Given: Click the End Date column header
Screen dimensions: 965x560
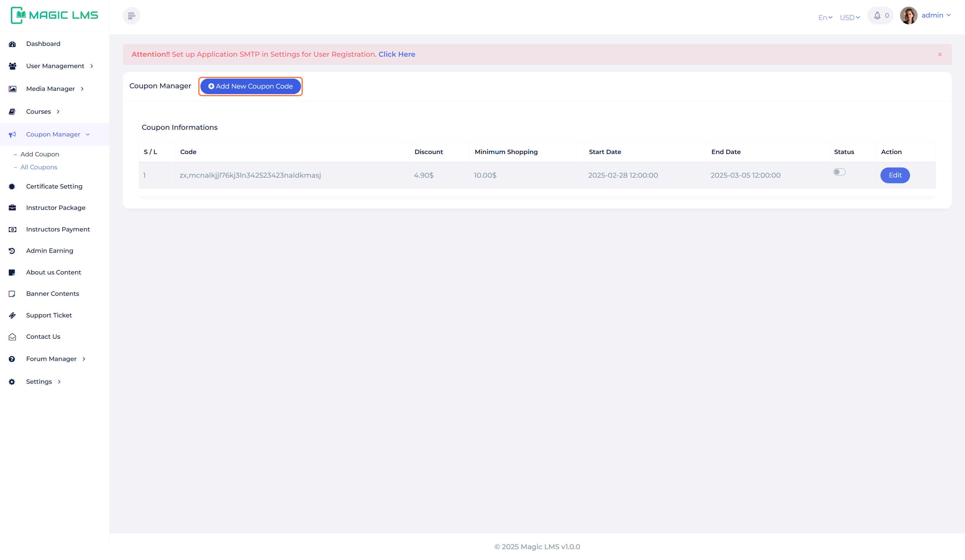Looking at the screenshot, I should click(x=726, y=152).
